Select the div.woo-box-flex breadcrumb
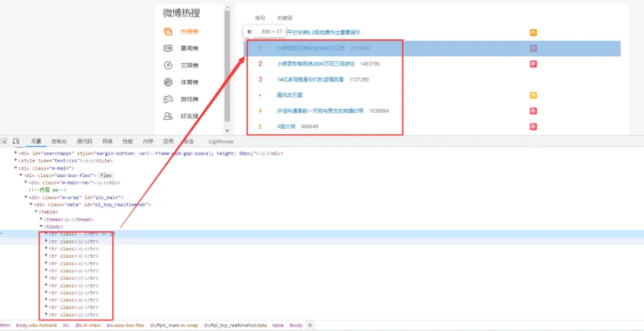The height and width of the screenshot is (331, 644). click(125, 325)
